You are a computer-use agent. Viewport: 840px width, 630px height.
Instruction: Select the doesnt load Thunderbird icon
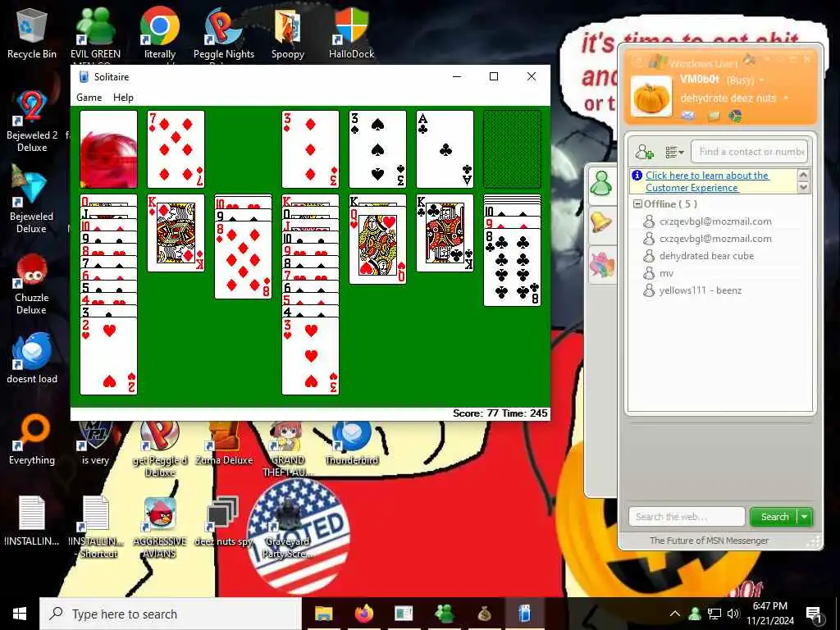[x=32, y=358]
